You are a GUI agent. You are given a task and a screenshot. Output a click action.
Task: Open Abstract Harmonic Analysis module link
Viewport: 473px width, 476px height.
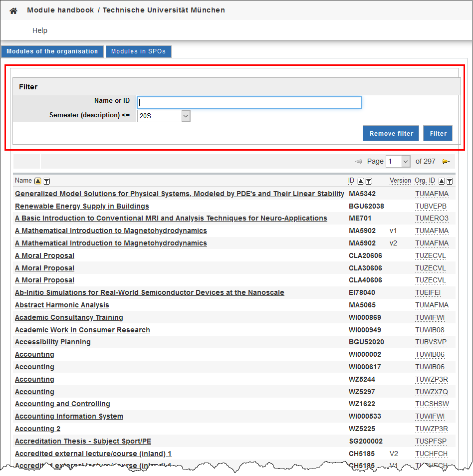[x=62, y=305]
